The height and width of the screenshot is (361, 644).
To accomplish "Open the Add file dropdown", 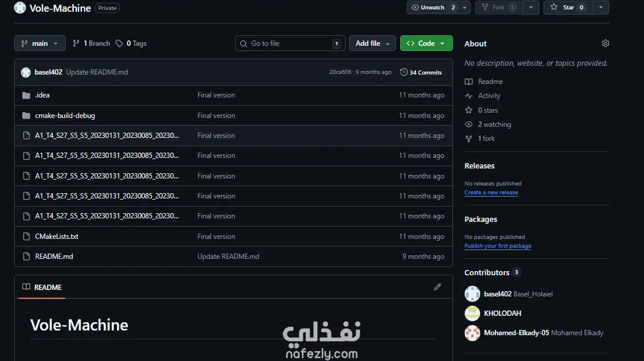I will click(372, 43).
